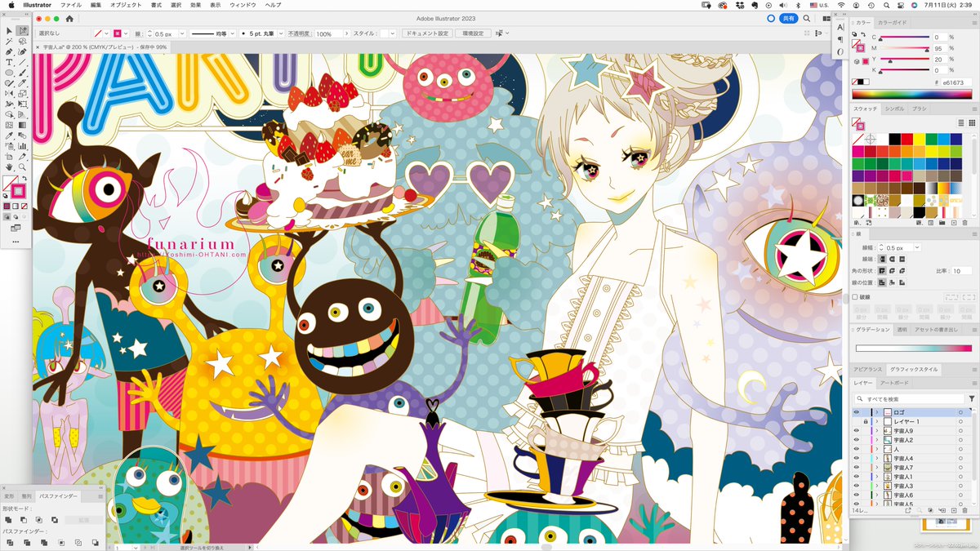Image resolution: width=980 pixels, height=551 pixels.
Task: Toggle visibility of 人 layer
Action: click(x=857, y=449)
